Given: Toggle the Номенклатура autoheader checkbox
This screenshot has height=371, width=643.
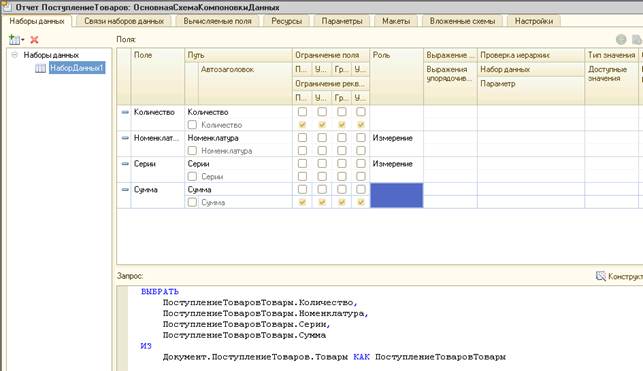Looking at the screenshot, I should (192, 150).
